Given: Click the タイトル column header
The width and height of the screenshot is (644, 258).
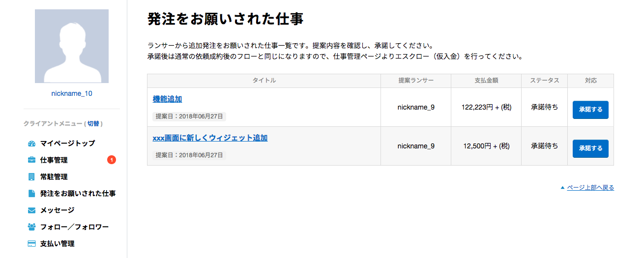Looking at the screenshot, I should (x=264, y=81).
